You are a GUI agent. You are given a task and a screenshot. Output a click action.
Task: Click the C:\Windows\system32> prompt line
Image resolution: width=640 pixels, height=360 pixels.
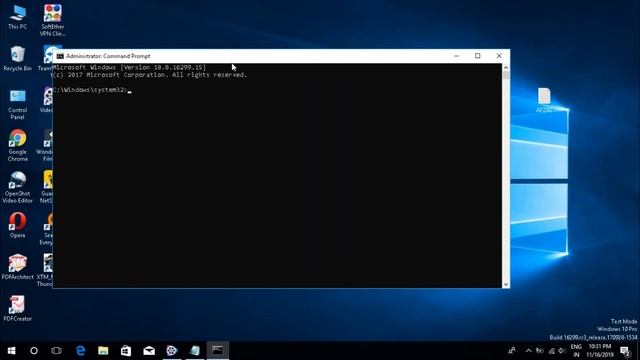coord(92,90)
